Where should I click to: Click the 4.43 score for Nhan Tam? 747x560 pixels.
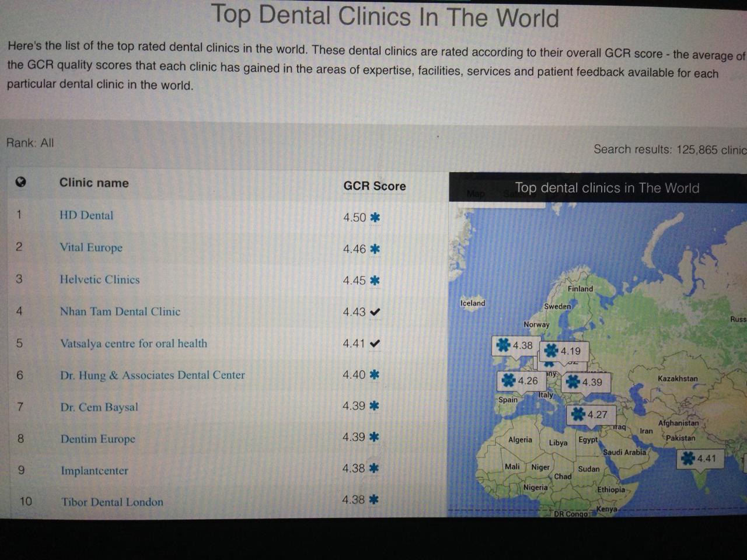pyautogui.click(x=355, y=312)
